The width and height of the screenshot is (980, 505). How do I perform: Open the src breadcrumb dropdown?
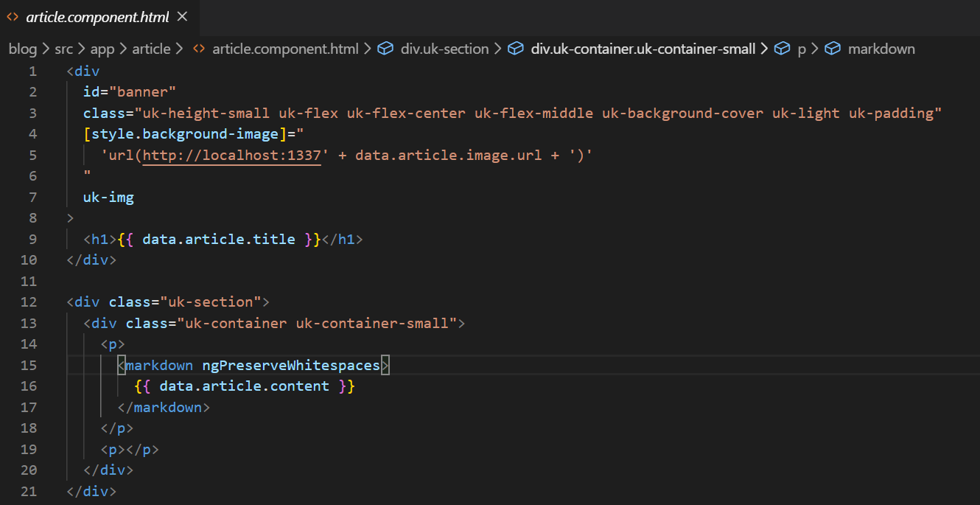(x=63, y=49)
